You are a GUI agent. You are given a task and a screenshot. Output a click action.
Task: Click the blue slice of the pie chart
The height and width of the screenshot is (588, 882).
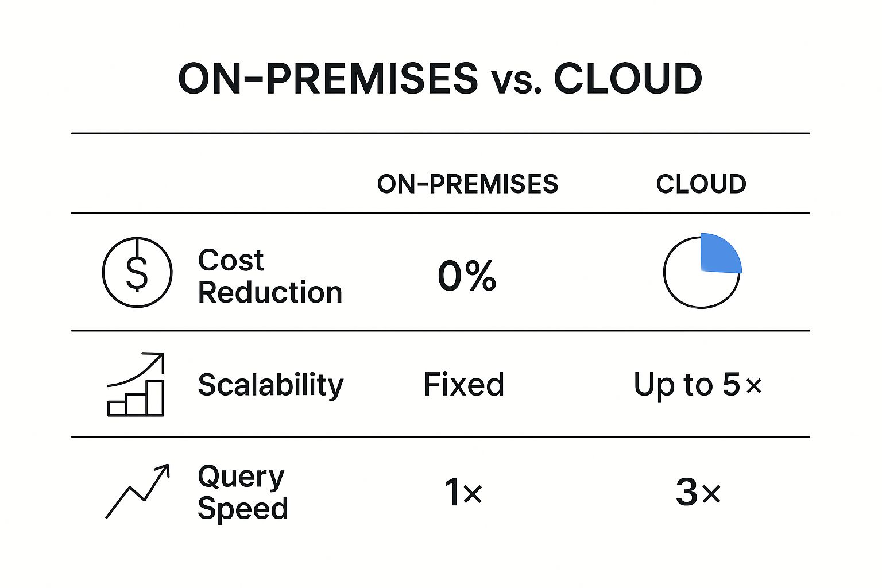pyautogui.click(x=718, y=254)
